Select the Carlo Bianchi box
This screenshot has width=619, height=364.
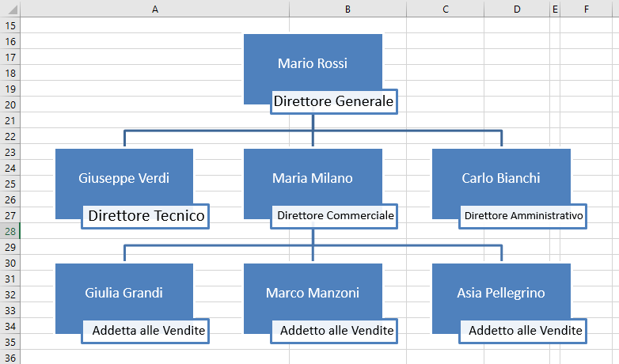501,178
